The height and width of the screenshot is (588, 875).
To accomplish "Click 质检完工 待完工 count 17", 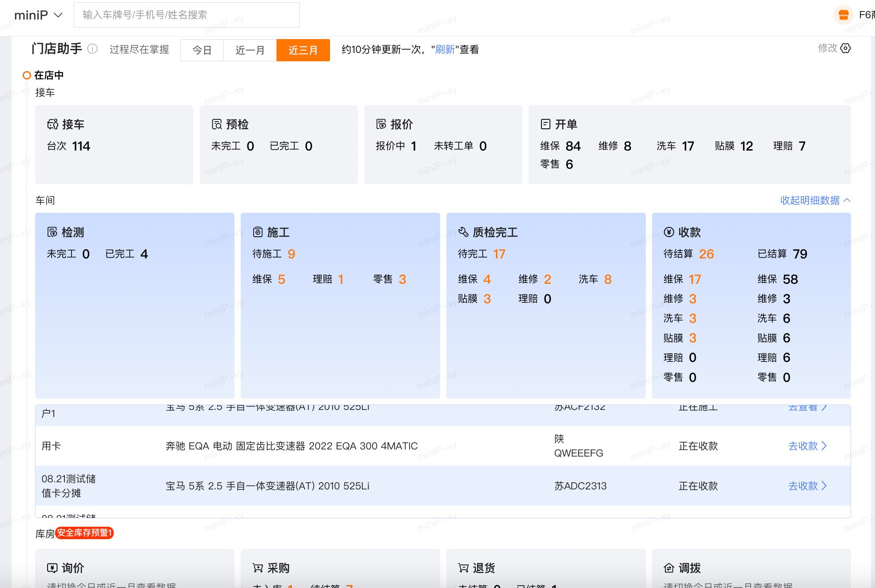I will tap(499, 254).
